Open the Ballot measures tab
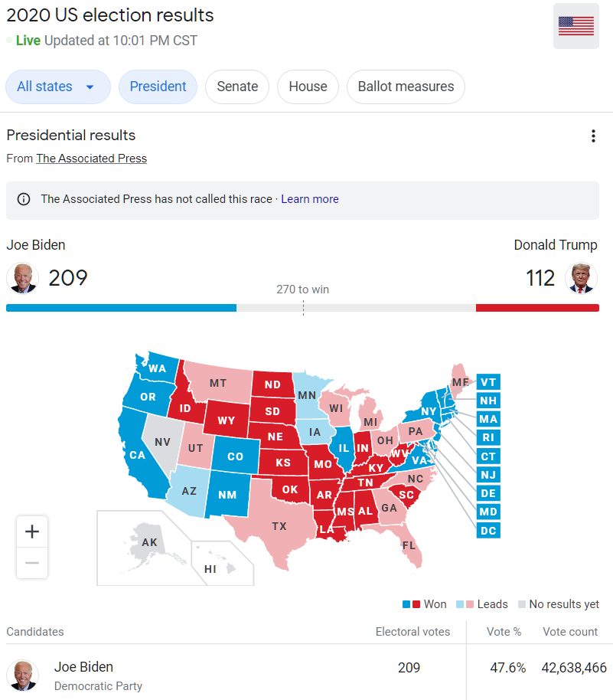Screen dimensions: 613x700 click(406, 87)
